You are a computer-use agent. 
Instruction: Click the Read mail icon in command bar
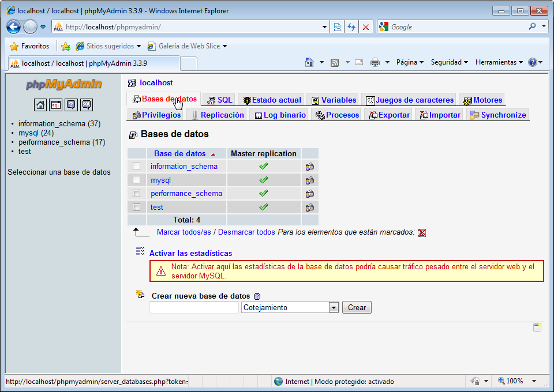(x=359, y=62)
